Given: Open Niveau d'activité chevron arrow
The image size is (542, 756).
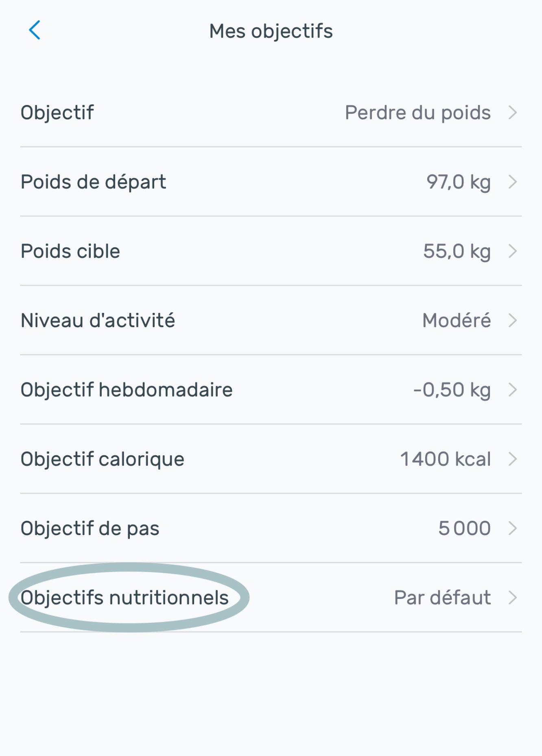Looking at the screenshot, I should coord(512,321).
